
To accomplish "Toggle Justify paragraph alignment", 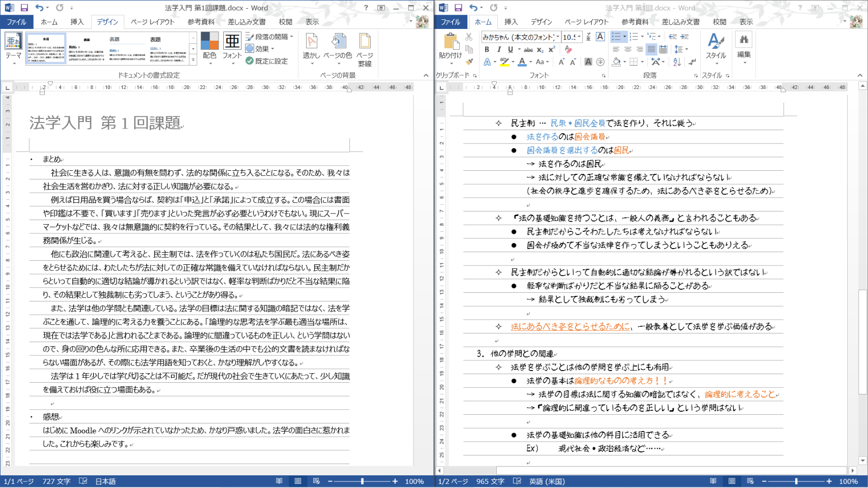I will [651, 49].
